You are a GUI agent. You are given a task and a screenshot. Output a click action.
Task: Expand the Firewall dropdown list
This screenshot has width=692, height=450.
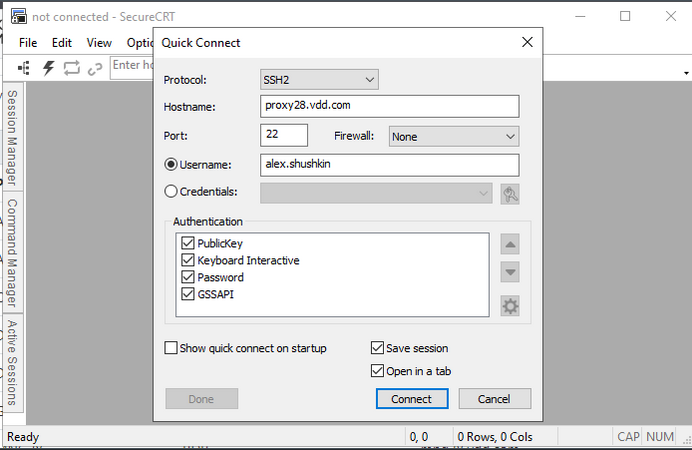(453, 136)
